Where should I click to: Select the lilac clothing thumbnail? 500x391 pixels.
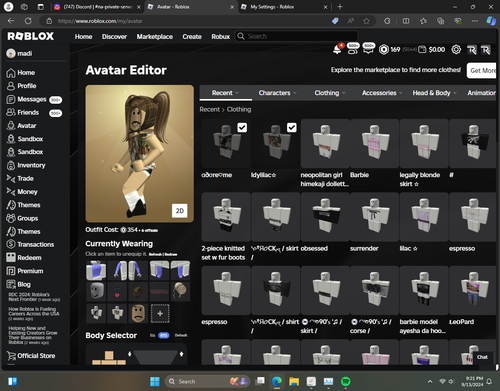pyautogui.click(x=424, y=217)
